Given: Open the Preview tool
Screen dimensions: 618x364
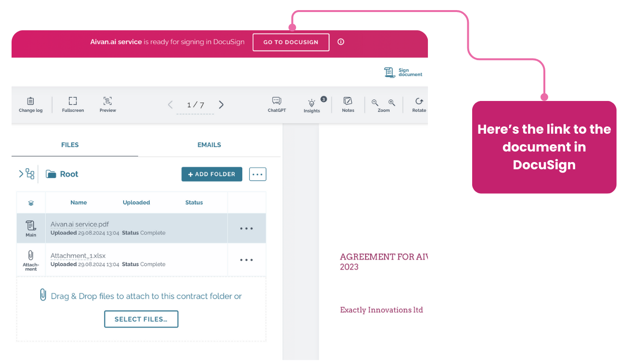Looking at the screenshot, I should pyautogui.click(x=108, y=104).
